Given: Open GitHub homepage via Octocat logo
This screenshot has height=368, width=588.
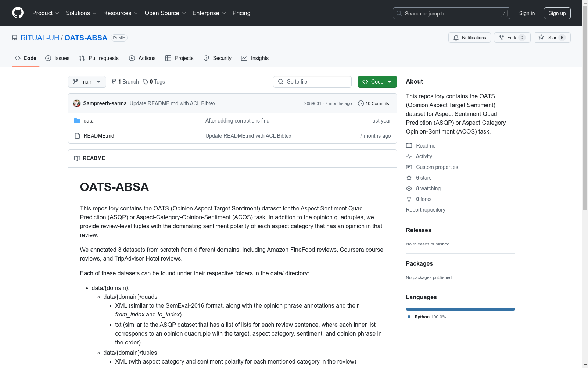Looking at the screenshot, I should (18, 13).
